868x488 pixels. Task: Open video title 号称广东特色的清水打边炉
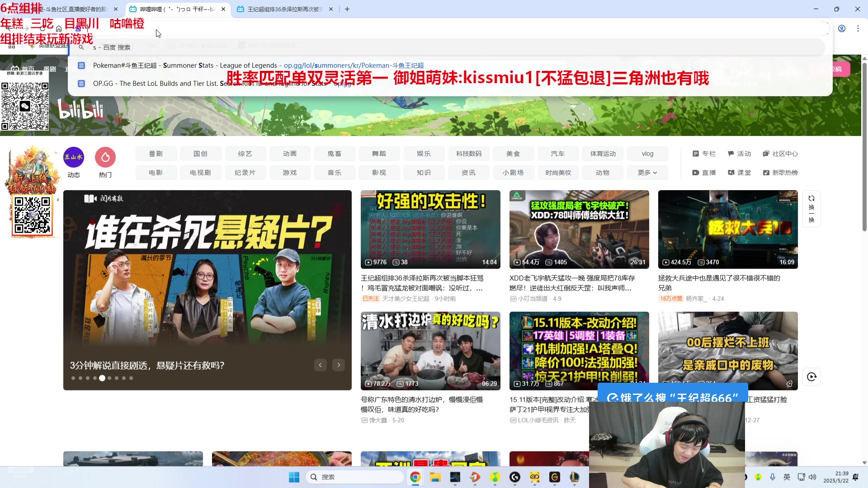(422, 404)
